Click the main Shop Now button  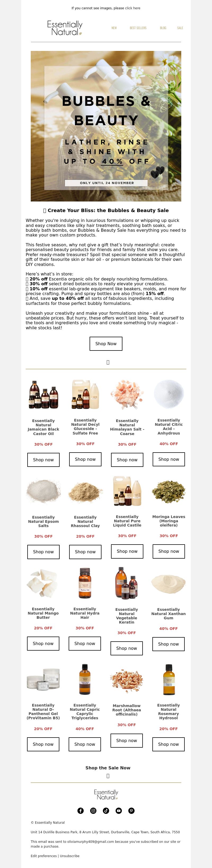tap(106, 344)
